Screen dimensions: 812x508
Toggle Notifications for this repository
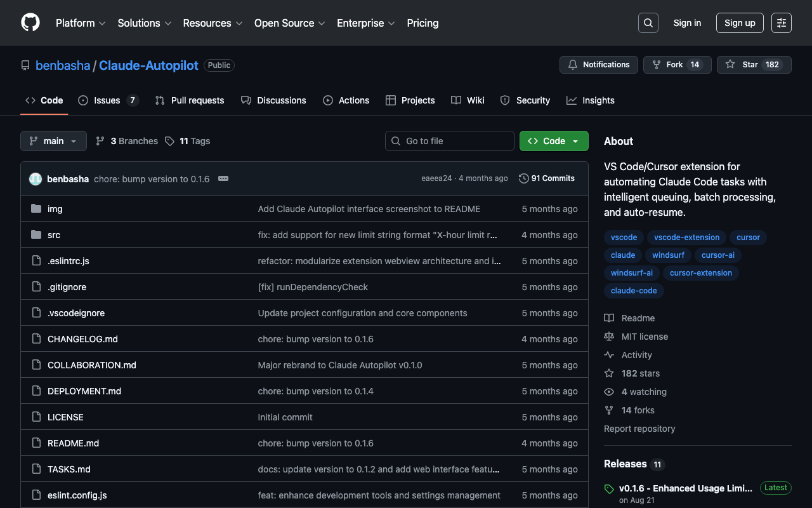click(x=598, y=65)
